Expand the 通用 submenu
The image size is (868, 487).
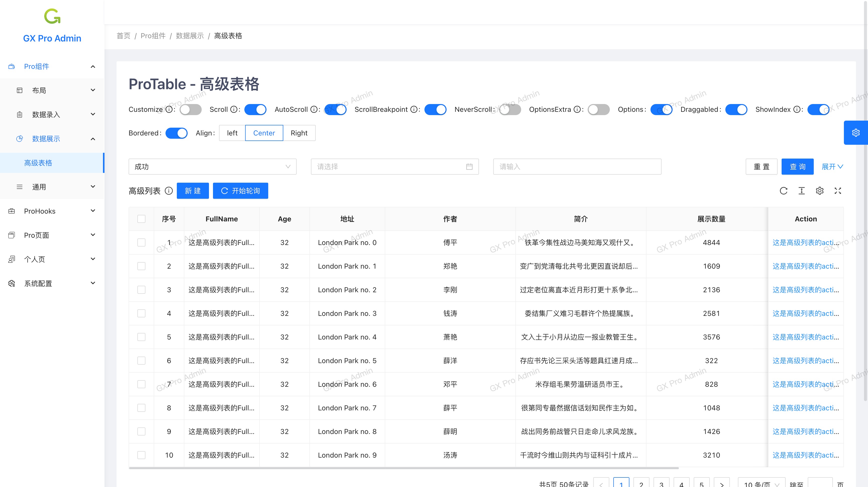(93, 187)
